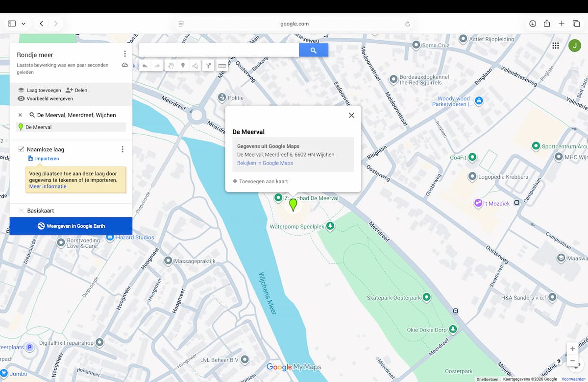Viewport: 588px width, 382px height.
Task: Click the blue search button
Action: 314,50
